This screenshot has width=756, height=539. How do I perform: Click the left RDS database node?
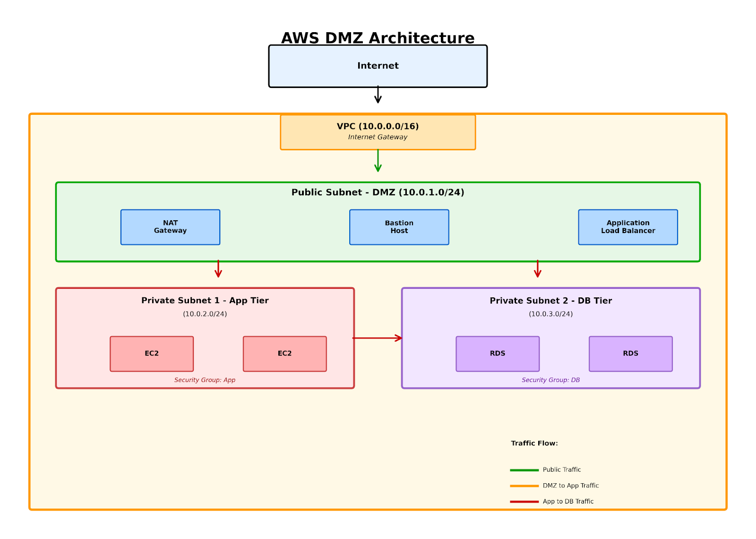coord(498,353)
